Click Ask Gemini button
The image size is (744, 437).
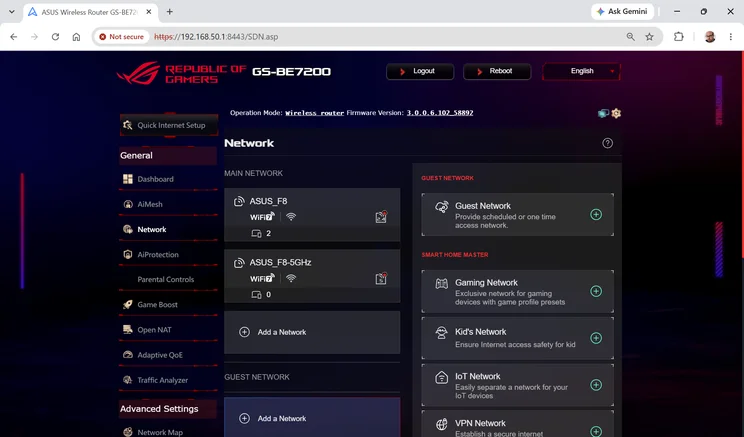point(622,11)
